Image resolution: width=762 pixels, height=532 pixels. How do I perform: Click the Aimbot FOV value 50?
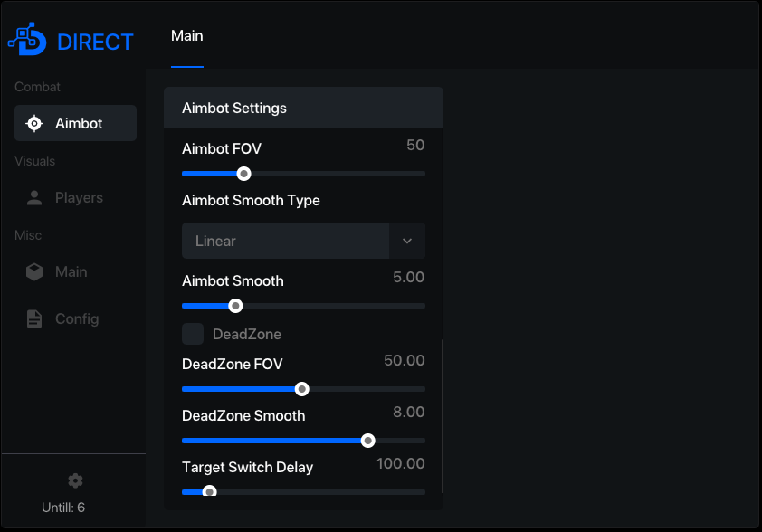point(415,146)
